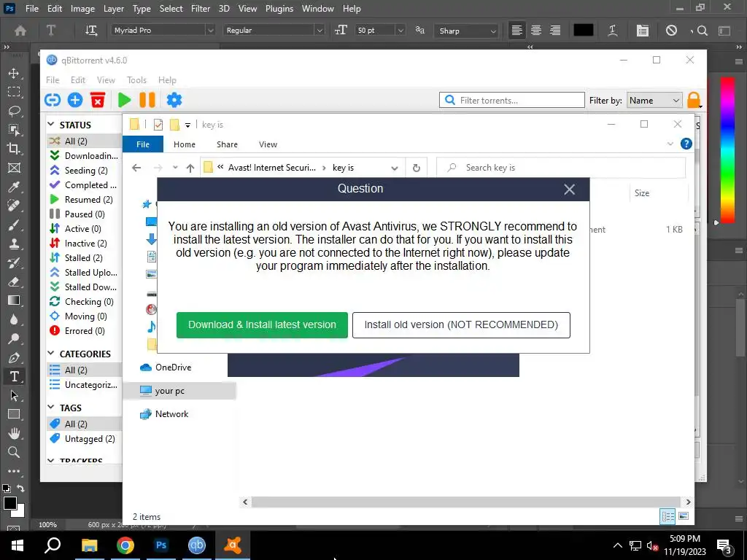This screenshot has height=560, width=747.
Task: Switch Explorer to details view
Action: (x=667, y=516)
